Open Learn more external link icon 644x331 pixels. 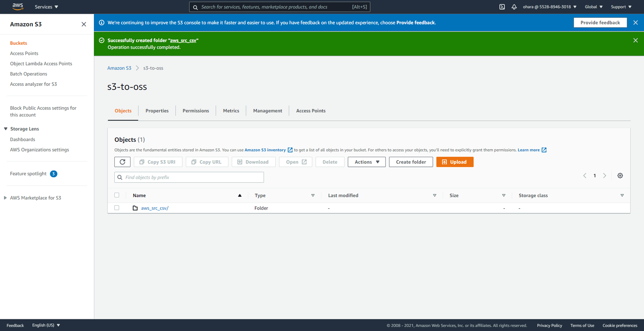544,150
